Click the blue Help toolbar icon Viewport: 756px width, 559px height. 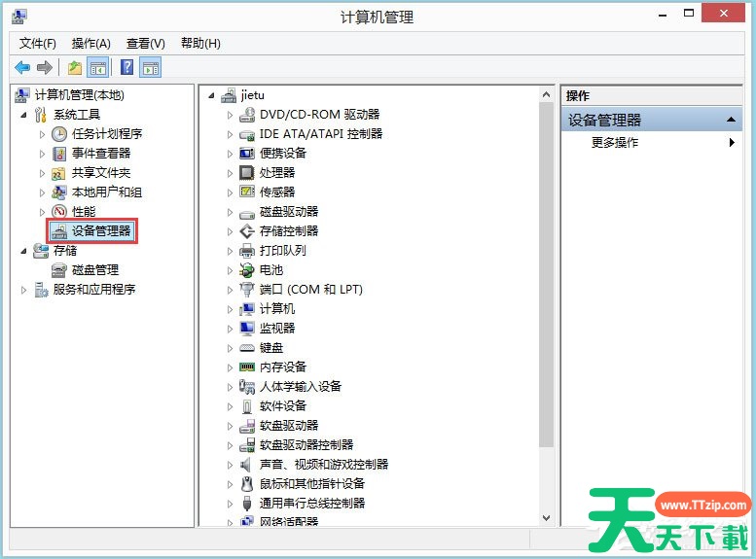[126, 67]
